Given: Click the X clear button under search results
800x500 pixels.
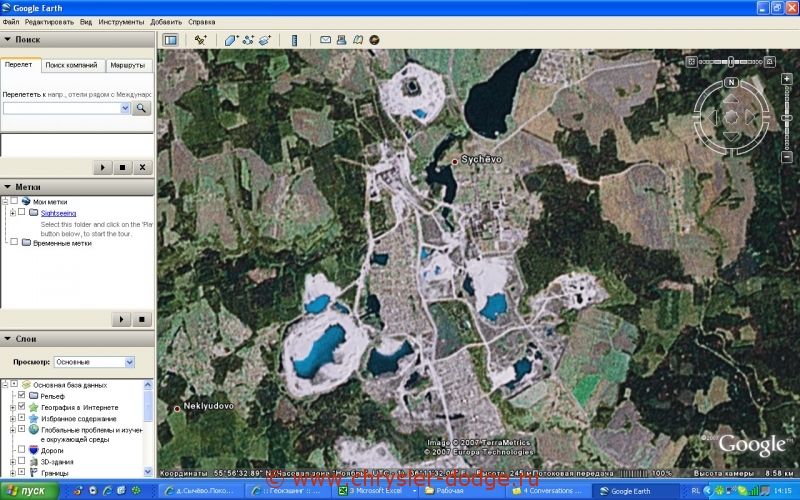Looking at the screenshot, I should 142,167.
